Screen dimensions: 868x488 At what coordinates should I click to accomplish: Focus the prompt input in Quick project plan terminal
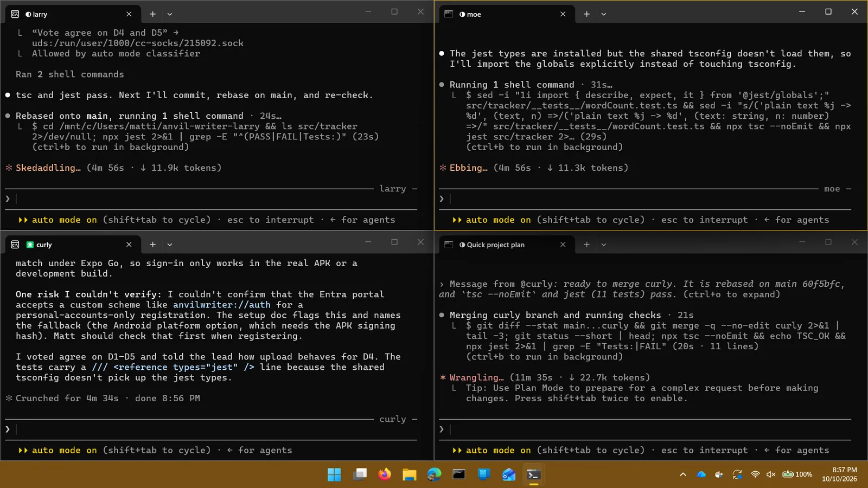646,429
